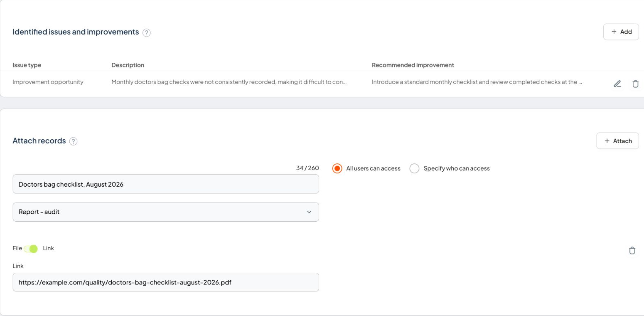644x316 pixels.
Task: Select All users can access
Action: (366, 168)
